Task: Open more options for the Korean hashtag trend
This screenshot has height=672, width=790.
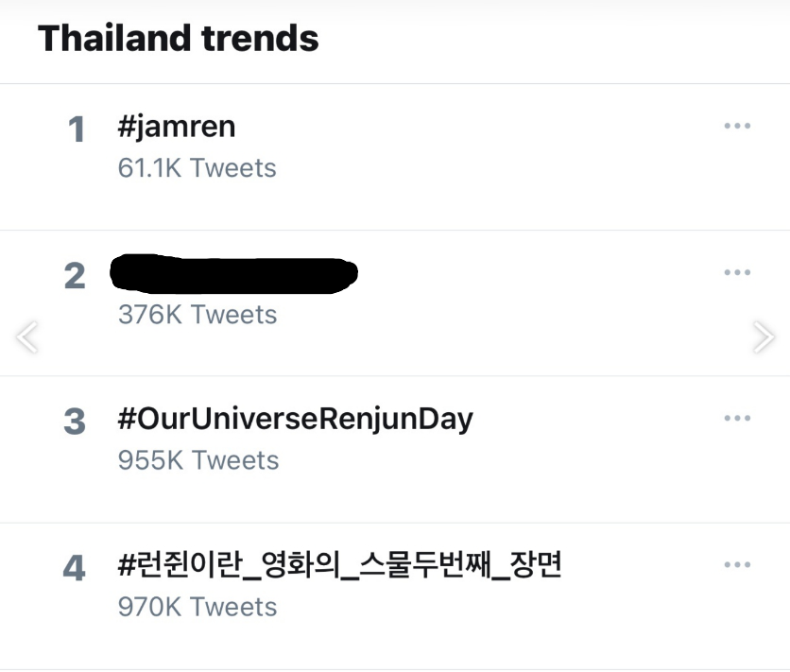Action: (x=736, y=565)
